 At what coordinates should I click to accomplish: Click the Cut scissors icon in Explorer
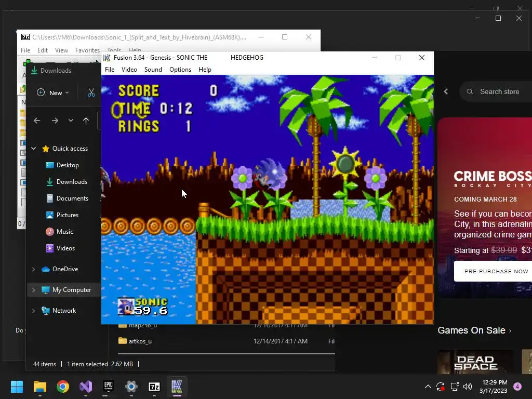pos(91,92)
